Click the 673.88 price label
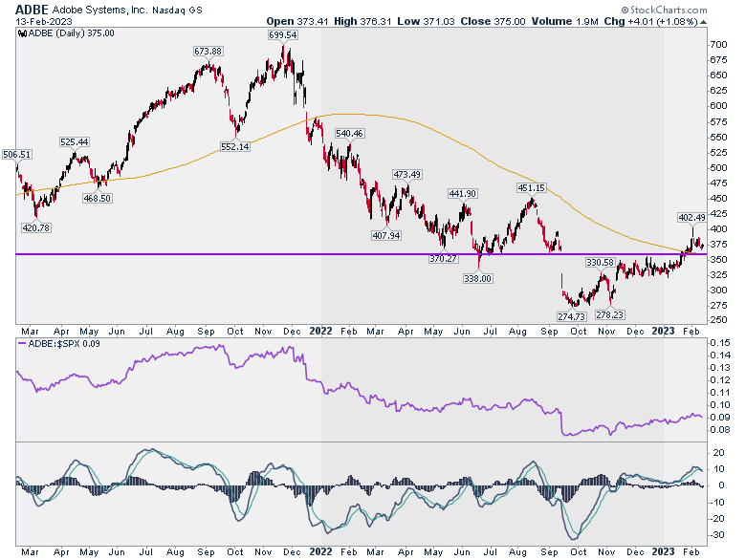Viewport: 746px width, 560px height. (208, 52)
